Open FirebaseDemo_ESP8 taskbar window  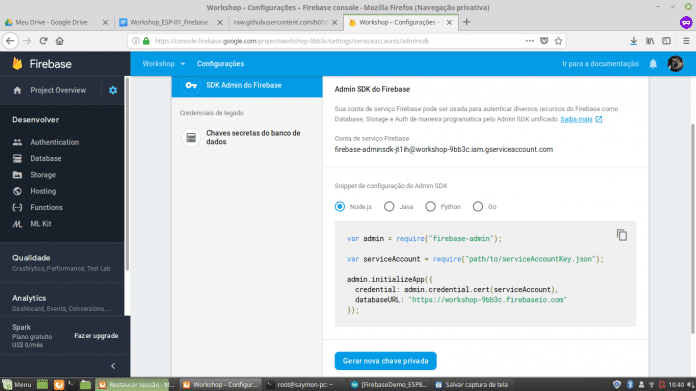pyautogui.click(x=388, y=384)
